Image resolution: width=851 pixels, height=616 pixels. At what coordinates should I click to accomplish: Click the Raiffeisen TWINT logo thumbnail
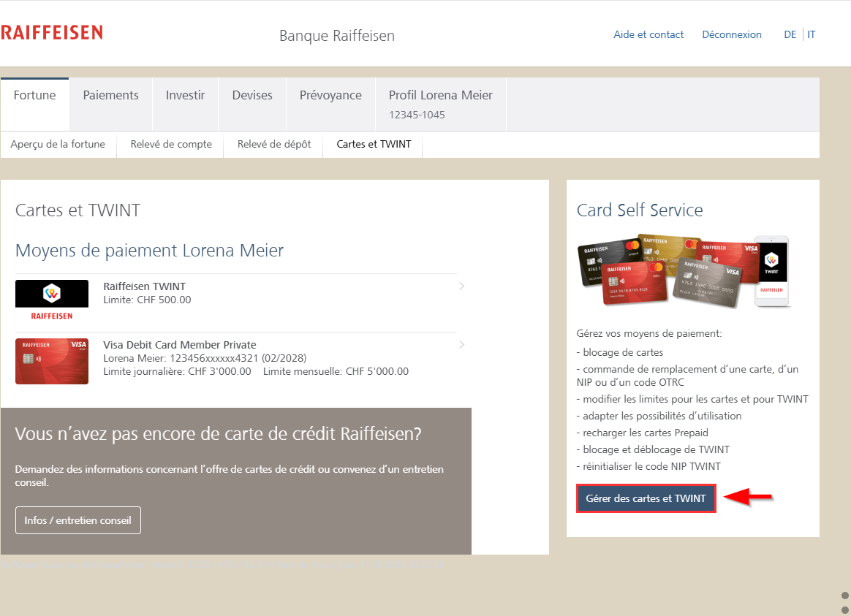[52, 300]
